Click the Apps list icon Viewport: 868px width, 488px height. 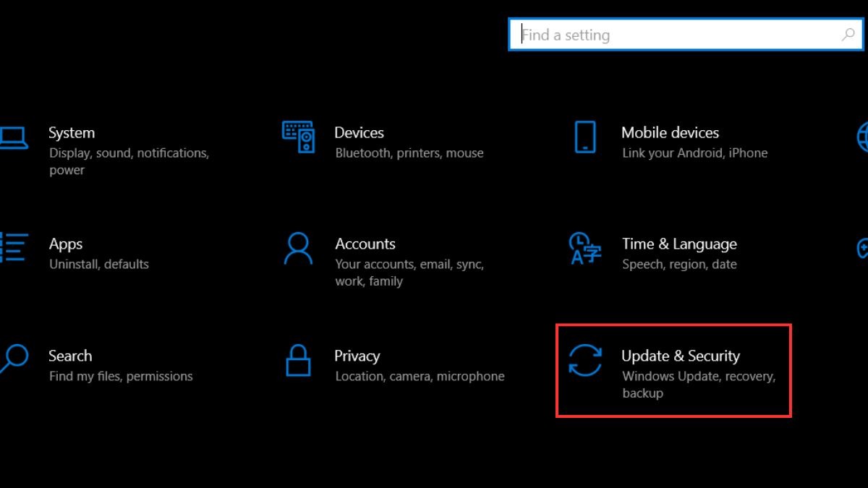(x=13, y=247)
